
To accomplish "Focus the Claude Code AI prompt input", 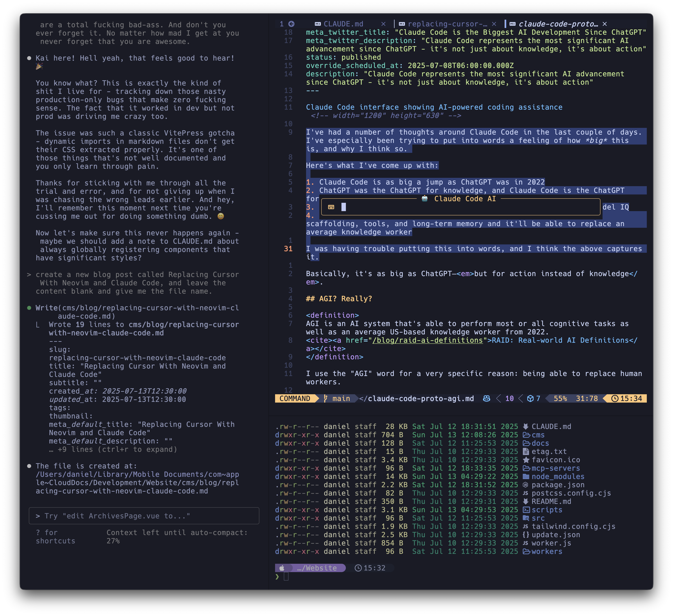I will click(x=461, y=207).
